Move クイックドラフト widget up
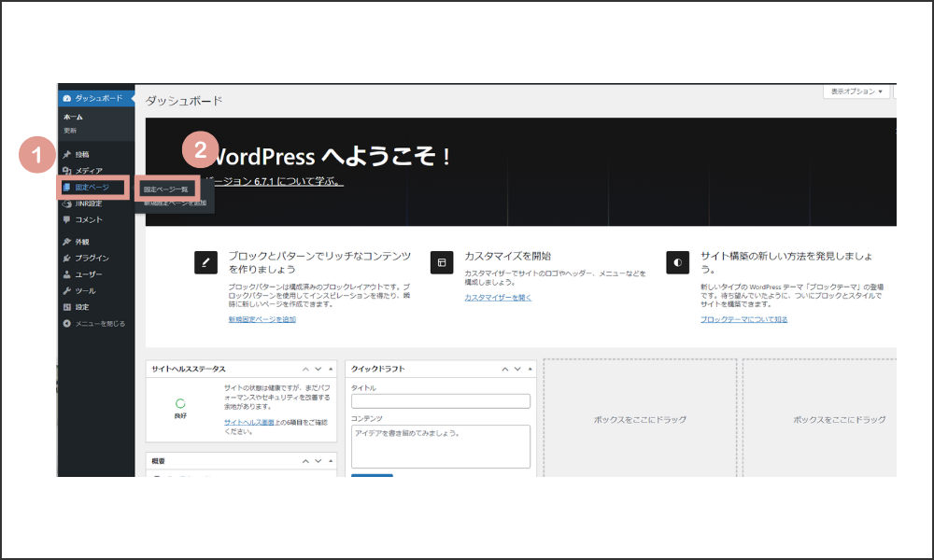Screen dimensions: 934x560 [505, 369]
